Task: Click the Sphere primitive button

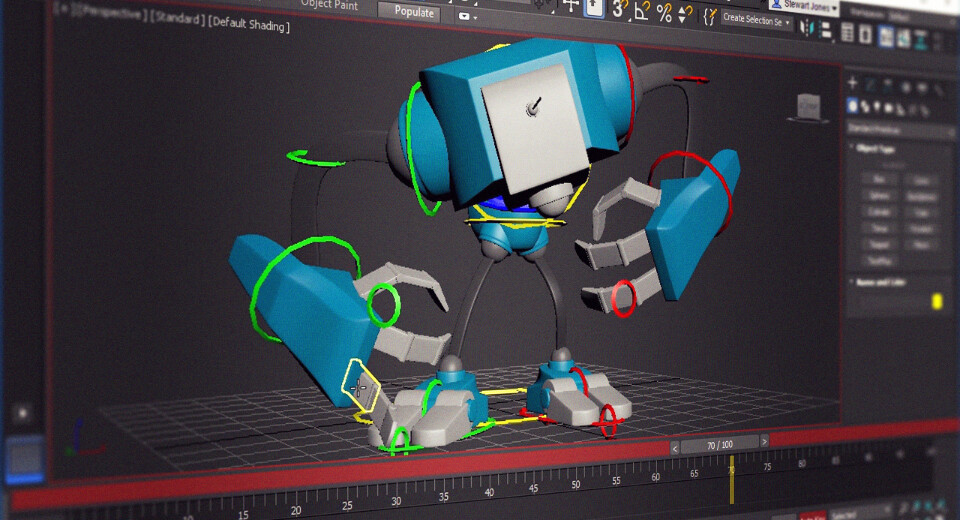Action: click(x=878, y=197)
